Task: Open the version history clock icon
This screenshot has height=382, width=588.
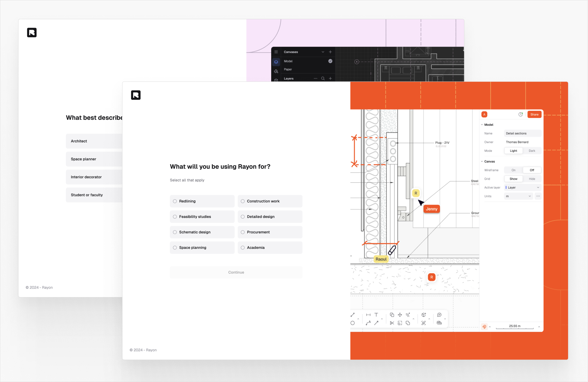Action: point(521,114)
